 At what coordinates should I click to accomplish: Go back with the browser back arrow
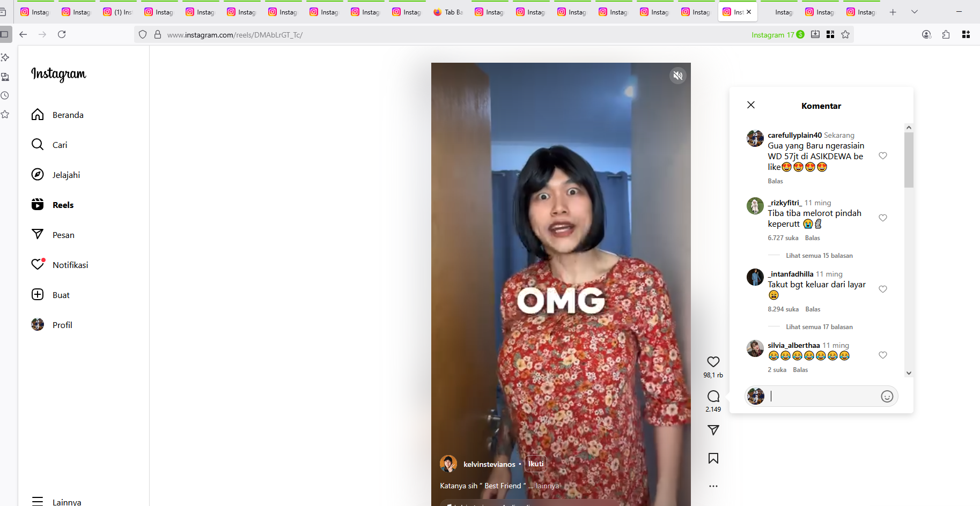23,34
